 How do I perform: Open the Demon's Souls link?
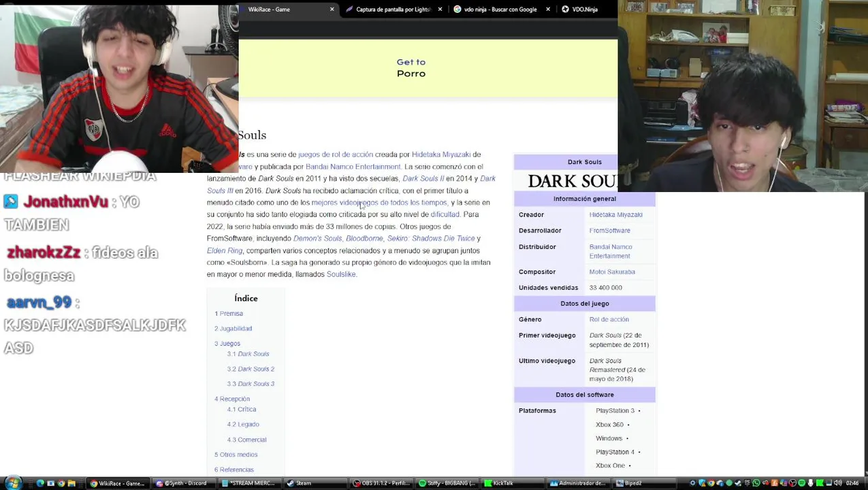click(317, 238)
